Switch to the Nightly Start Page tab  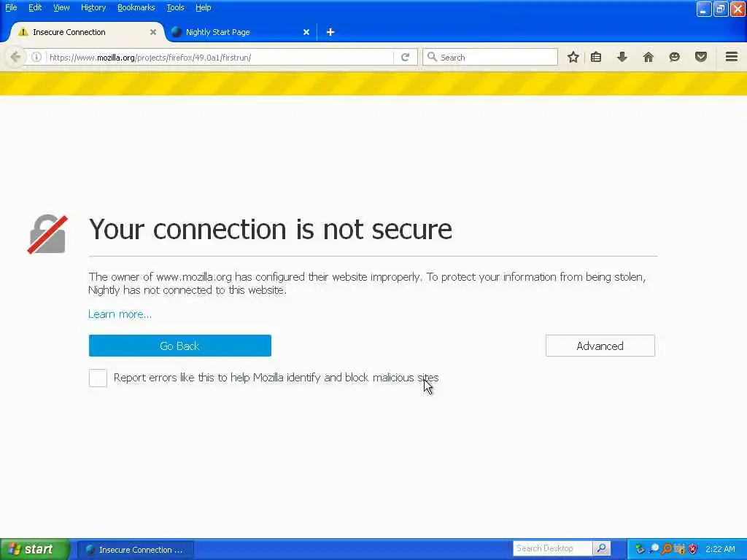(x=240, y=32)
